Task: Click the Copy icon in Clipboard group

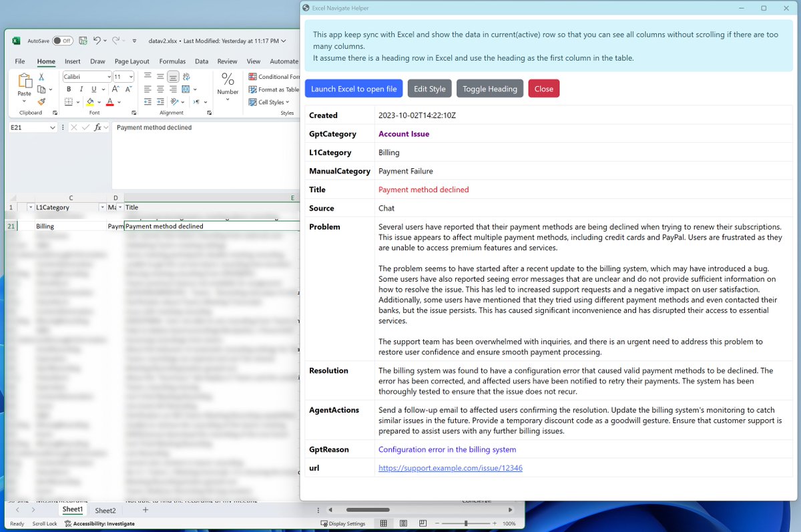Action: (41, 89)
